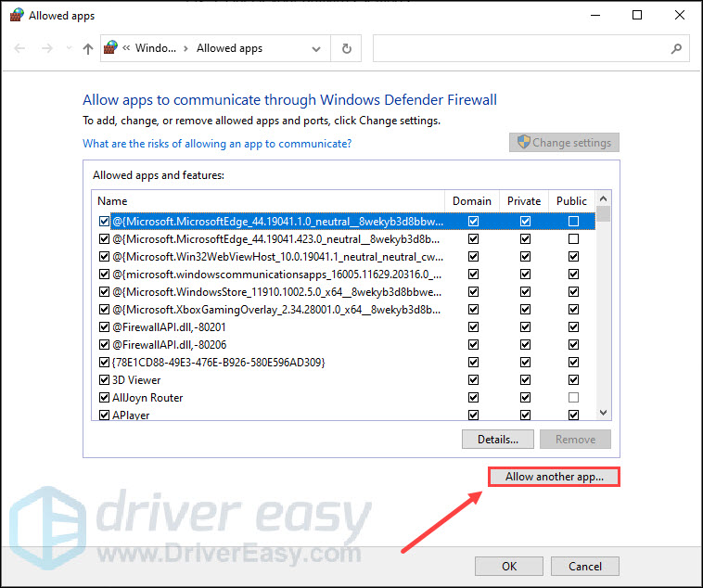Open the firewall risks help link
The height and width of the screenshot is (588, 703).
click(217, 144)
